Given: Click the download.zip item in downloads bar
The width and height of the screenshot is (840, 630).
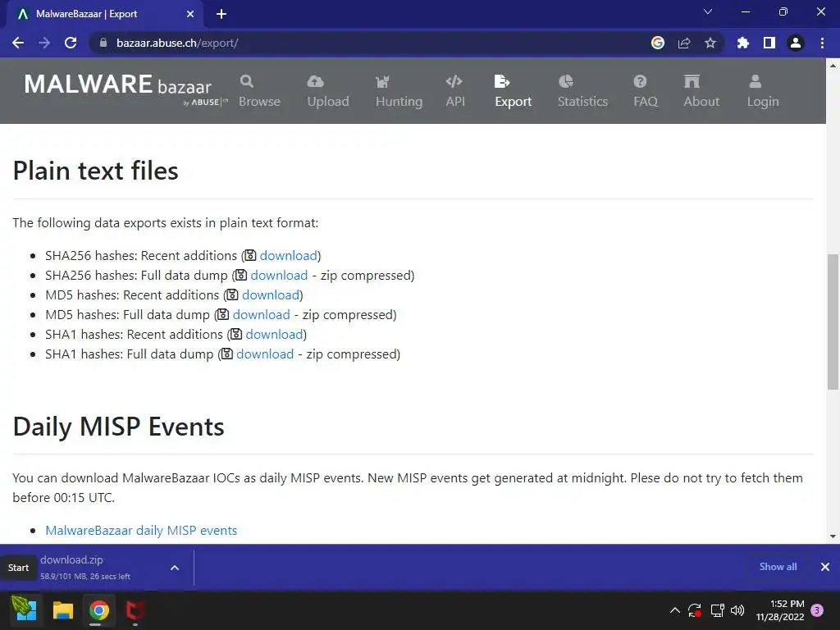Looking at the screenshot, I should pos(84,568).
